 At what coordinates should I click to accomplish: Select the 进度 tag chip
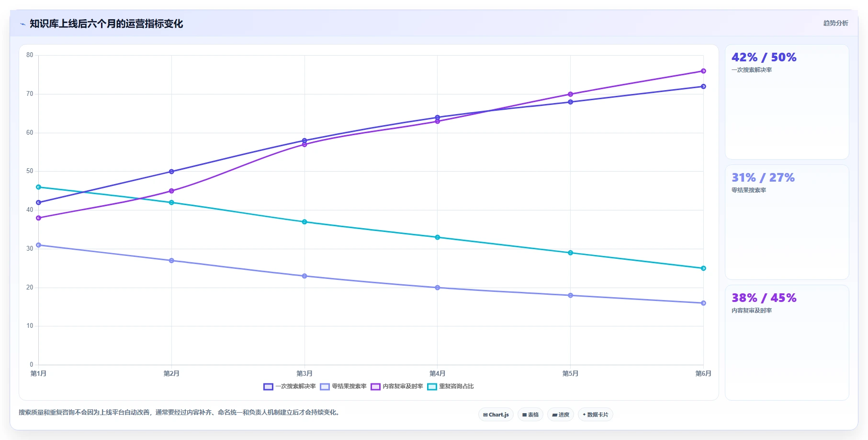561,415
